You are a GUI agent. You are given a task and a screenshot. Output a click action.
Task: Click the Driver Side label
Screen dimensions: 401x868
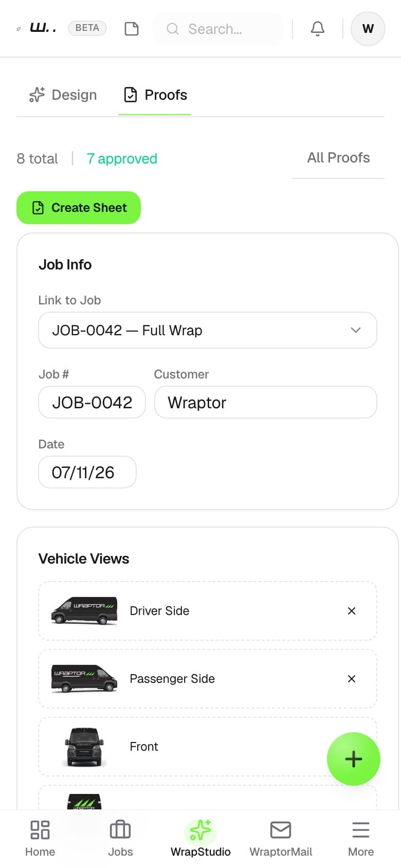159,611
